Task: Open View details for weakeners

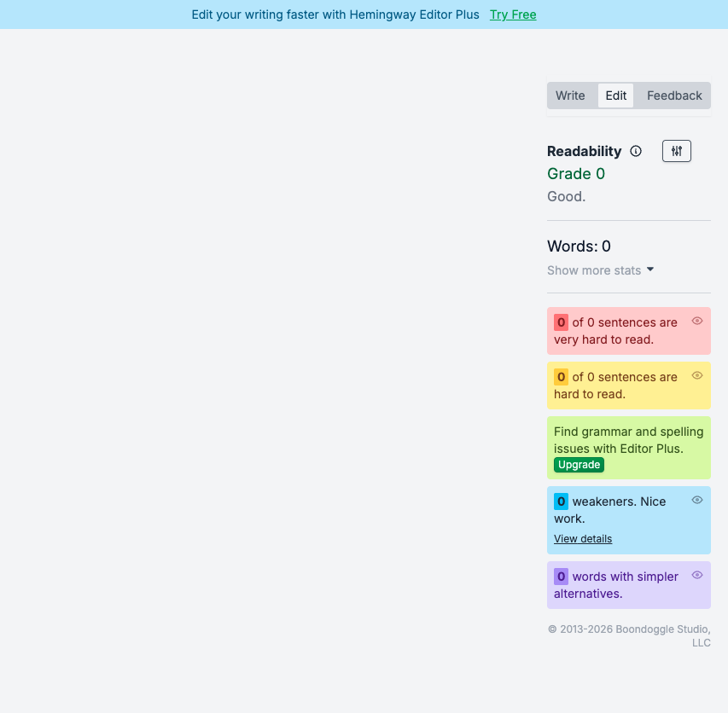Action: coord(583,538)
